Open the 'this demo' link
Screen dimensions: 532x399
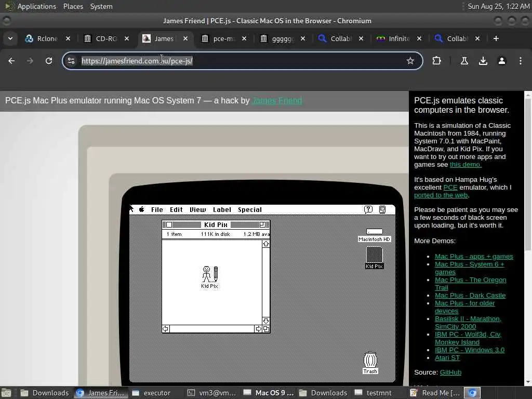465,165
